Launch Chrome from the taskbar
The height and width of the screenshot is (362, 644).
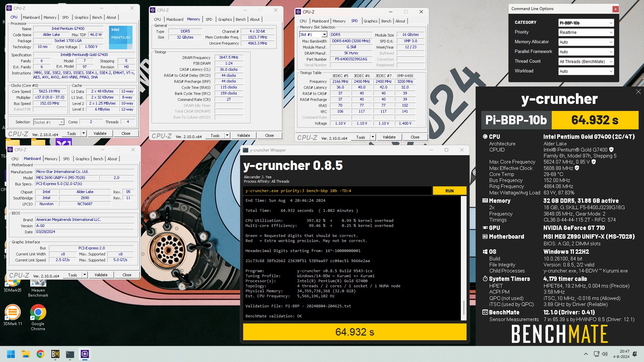click(x=40, y=354)
